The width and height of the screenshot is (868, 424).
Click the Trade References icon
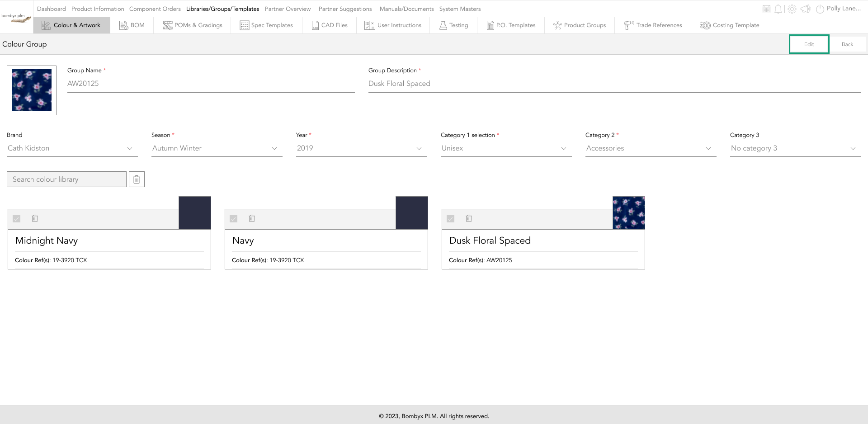(x=629, y=25)
